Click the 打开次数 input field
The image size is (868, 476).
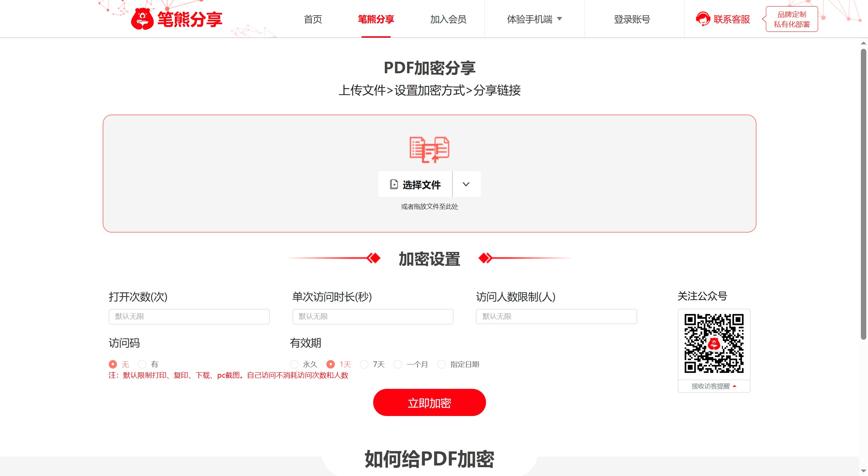tap(189, 316)
